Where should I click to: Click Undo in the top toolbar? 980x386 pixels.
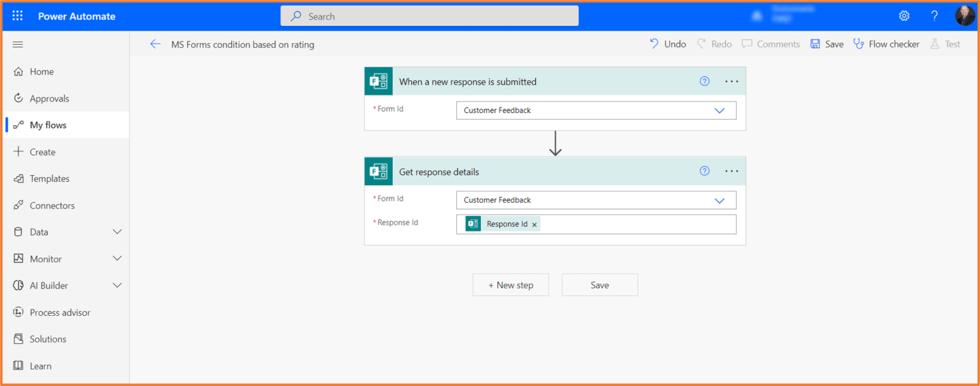(667, 44)
